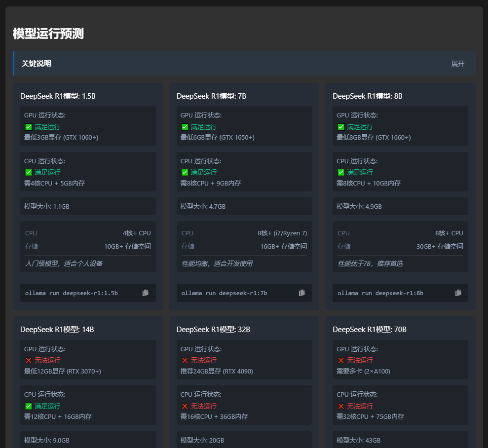
Task: Click the red CPU cross in 70B card
Action: 341,406
